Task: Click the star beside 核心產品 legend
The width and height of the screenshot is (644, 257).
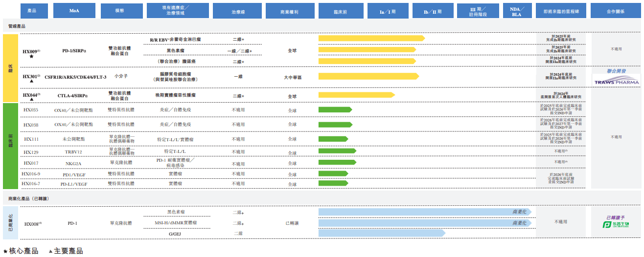Action: tap(5, 251)
